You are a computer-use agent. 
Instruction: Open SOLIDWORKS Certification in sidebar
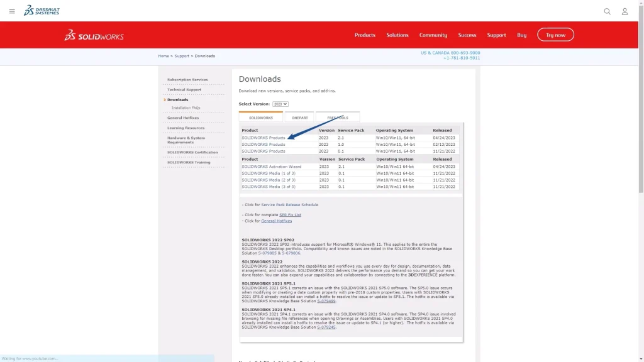pos(192,152)
